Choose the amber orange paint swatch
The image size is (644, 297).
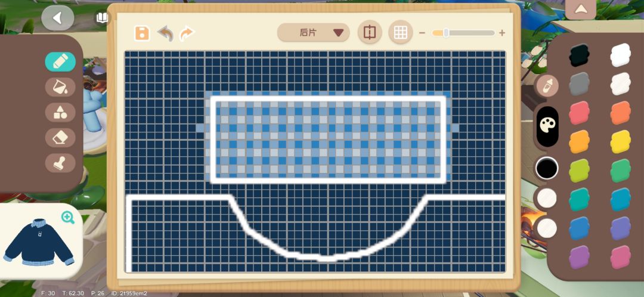579,142
